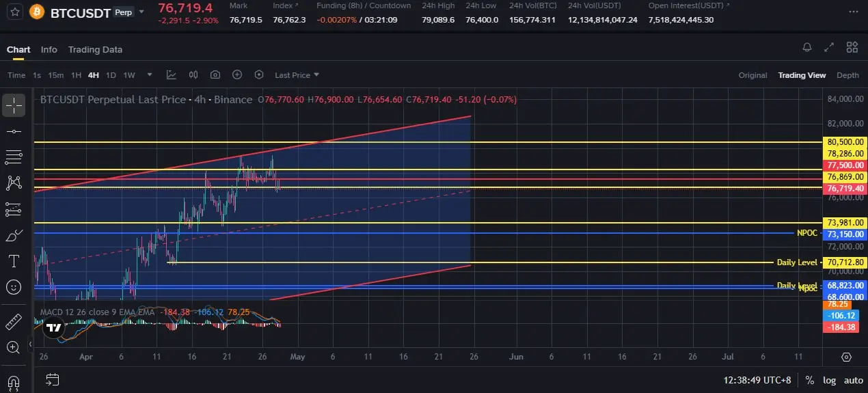
Task: Select the ruler measure tool
Action: pos(14,321)
